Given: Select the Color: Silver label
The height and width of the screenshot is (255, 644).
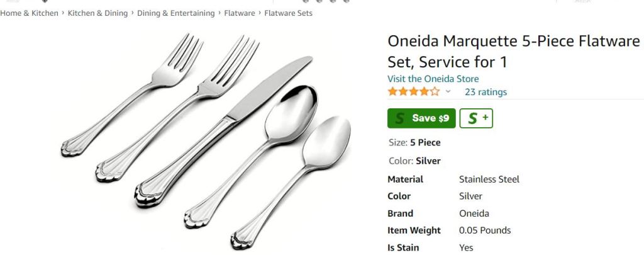Looking at the screenshot, I should tap(414, 161).
